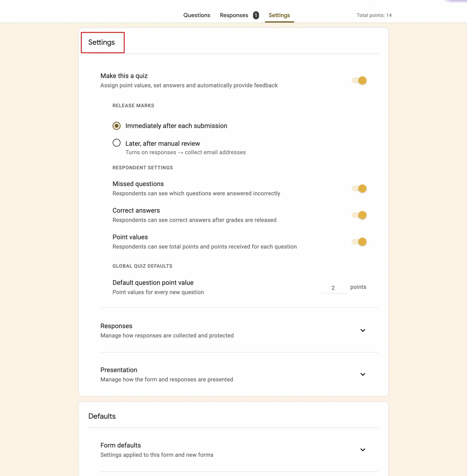Select Immediately after each submission

point(117,126)
